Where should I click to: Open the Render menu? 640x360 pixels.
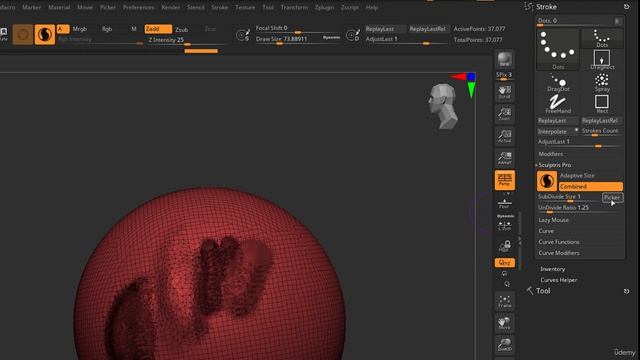tap(171, 7)
